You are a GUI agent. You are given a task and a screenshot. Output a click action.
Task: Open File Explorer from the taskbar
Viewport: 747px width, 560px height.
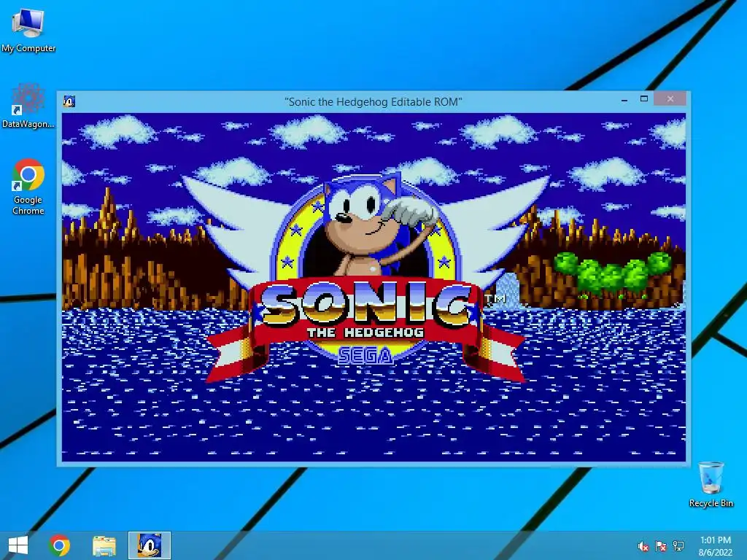(104, 545)
